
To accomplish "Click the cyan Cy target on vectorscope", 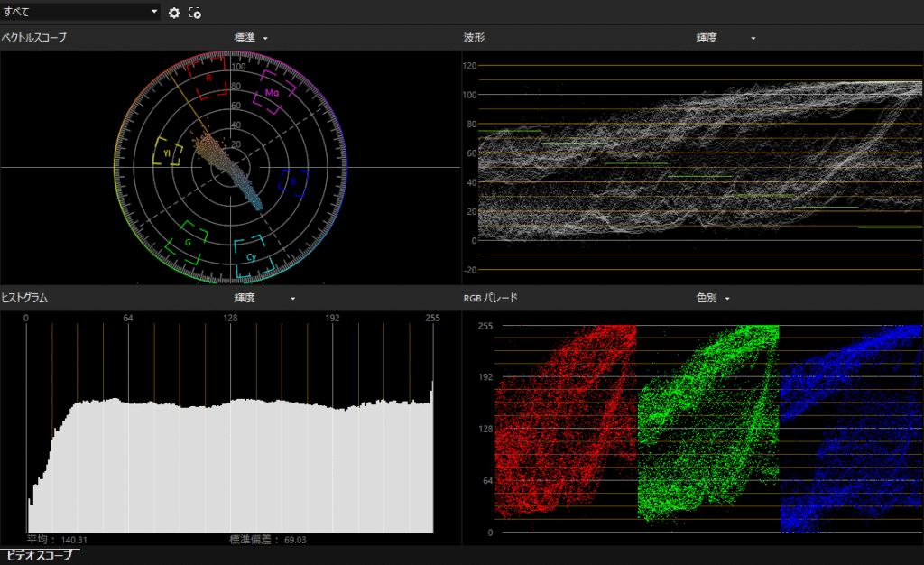I will [253, 256].
